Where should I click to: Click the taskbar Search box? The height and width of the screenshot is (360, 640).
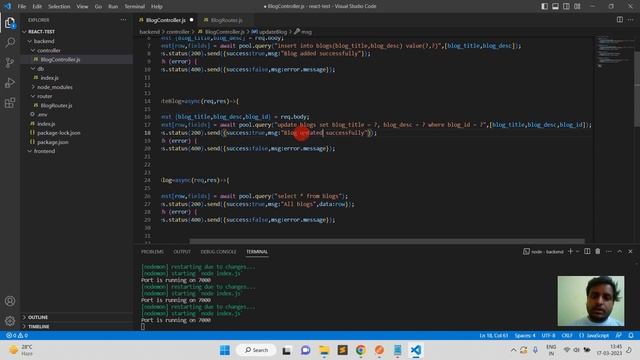[256, 350]
